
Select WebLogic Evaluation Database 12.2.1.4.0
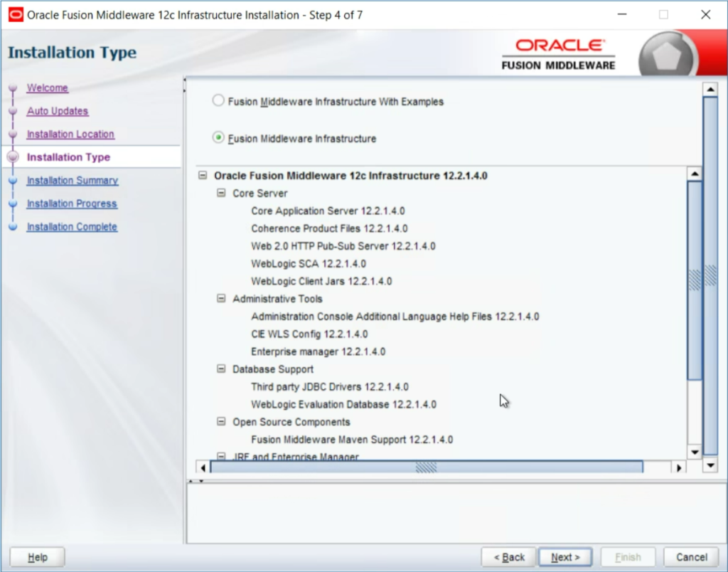coord(343,404)
